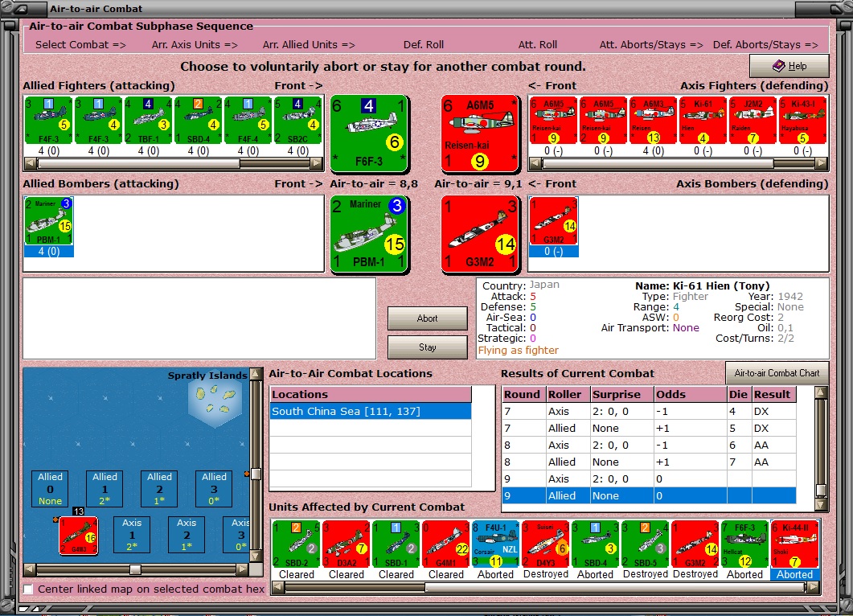Click Units Affected scrollbar right arrow
Image resolution: width=853 pixels, height=616 pixels.
click(814, 587)
